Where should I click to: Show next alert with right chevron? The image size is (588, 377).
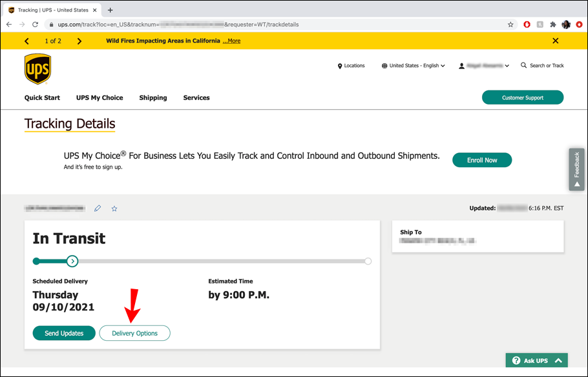(x=79, y=41)
